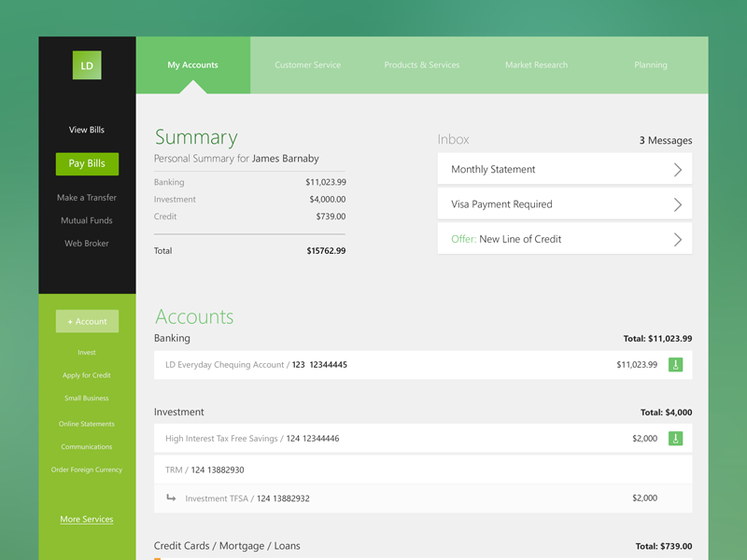Choose Make a Transfer in the sidebar
747x560 pixels.
[x=87, y=198]
